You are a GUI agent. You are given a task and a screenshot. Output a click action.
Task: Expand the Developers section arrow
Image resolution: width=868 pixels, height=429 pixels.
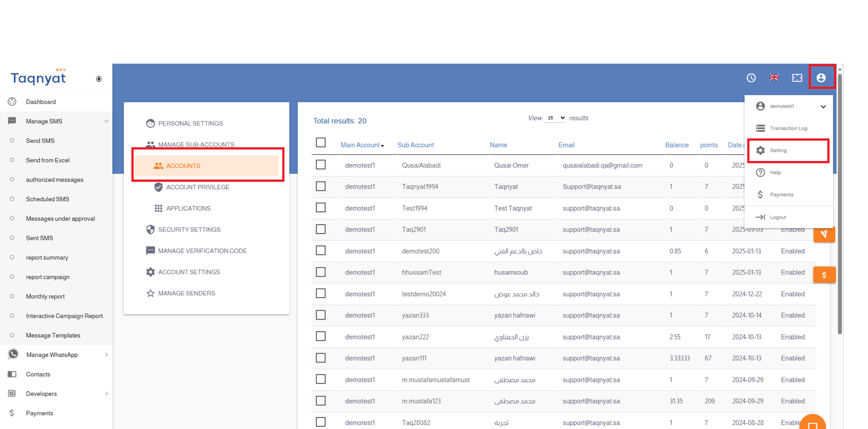coord(106,393)
